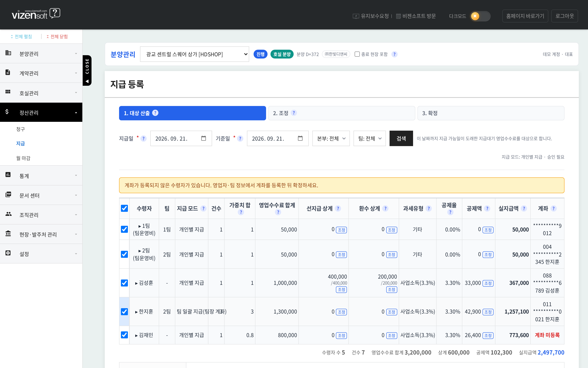
Task: Click 전체 펼침 to expand all menus
Action: click(21, 36)
